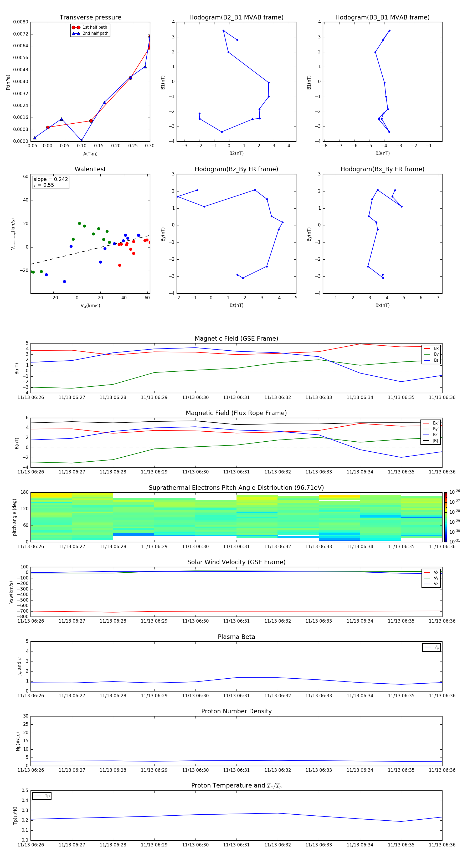
Task: Select the "Hodogram(B3_B1 MVAB frame)" title
Action: point(382,18)
